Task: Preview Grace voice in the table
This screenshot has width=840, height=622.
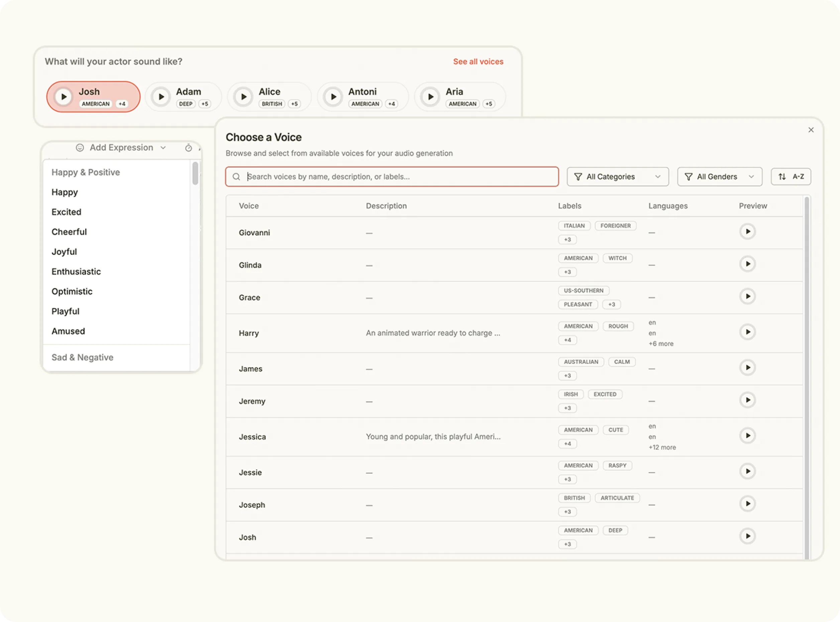Action: [748, 296]
